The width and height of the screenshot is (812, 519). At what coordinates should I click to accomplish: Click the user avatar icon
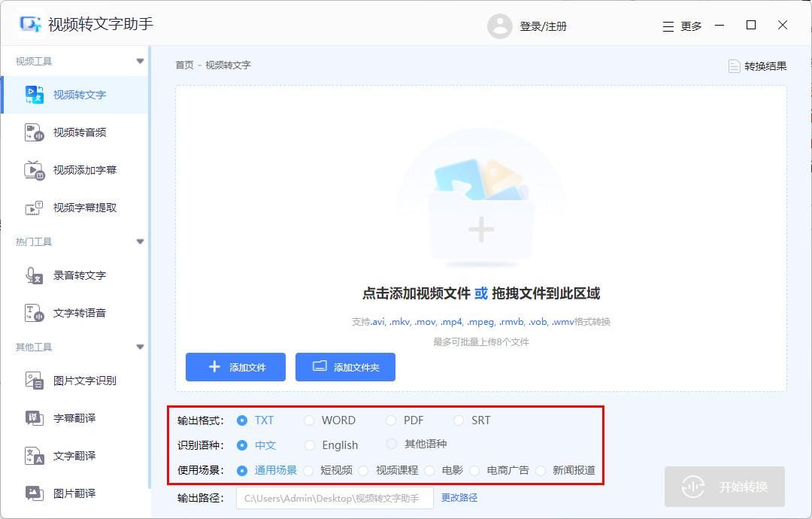click(500, 26)
